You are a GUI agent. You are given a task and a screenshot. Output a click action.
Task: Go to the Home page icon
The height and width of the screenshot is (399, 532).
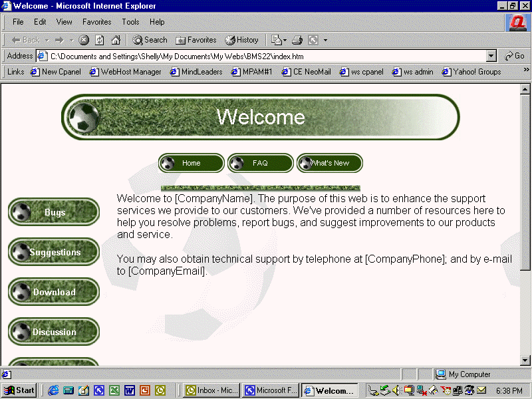click(x=116, y=40)
